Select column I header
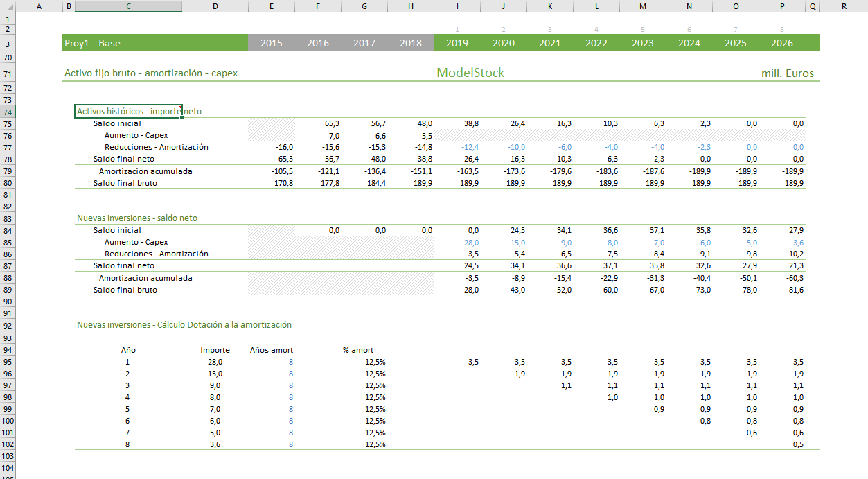Screen dimensions: 868x479 pyautogui.click(x=457, y=6)
